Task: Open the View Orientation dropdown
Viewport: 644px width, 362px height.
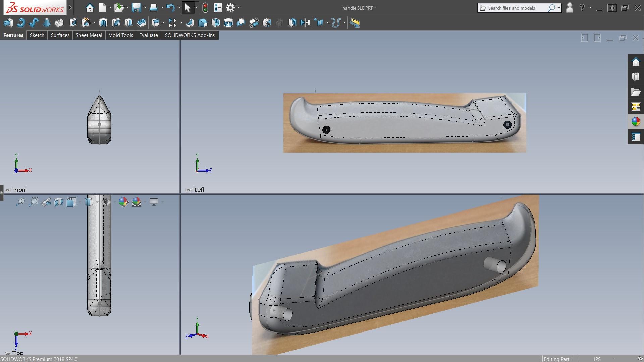Action: point(72,202)
